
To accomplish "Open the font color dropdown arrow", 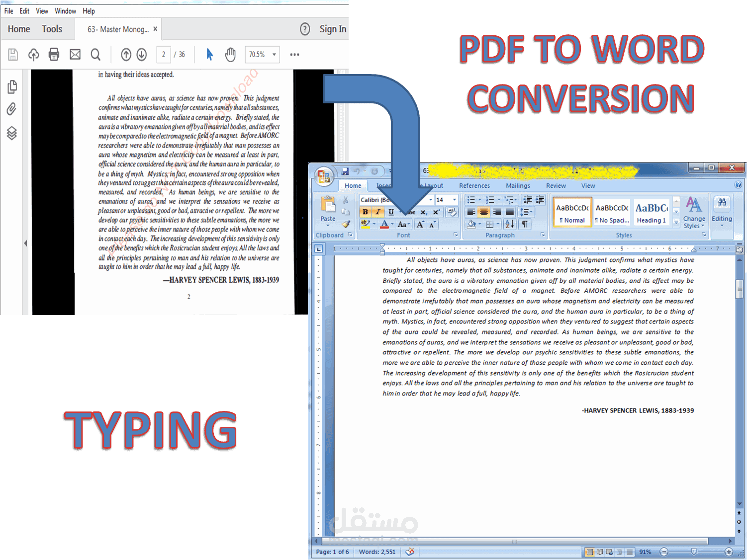I will point(392,224).
